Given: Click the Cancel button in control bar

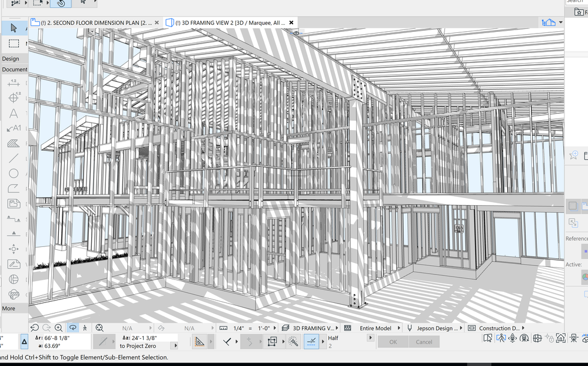Looking at the screenshot, I should (424, 342).
